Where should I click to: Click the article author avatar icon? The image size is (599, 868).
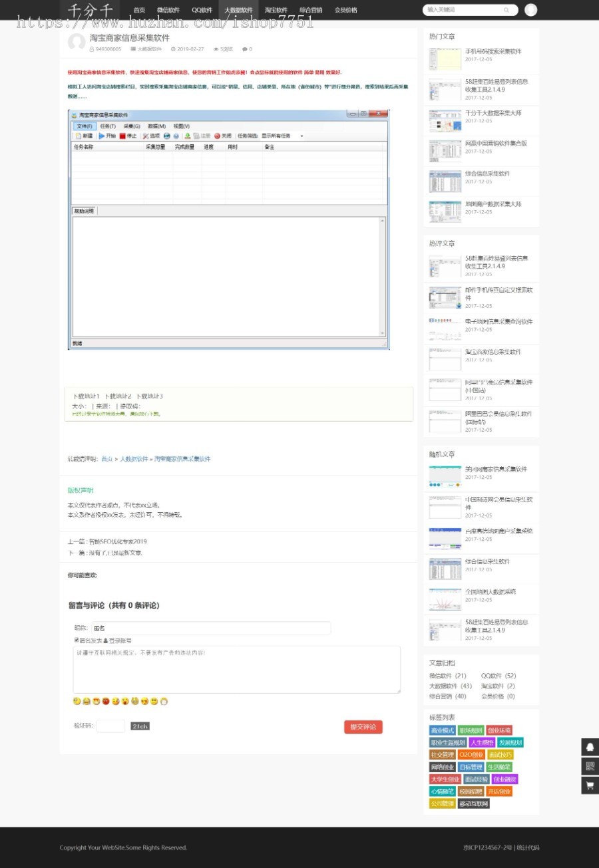point(77,43)
